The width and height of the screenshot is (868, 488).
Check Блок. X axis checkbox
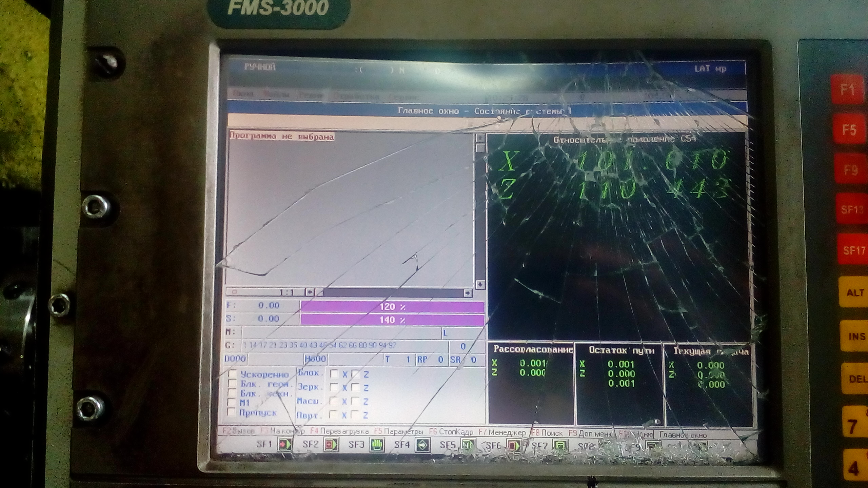pos(334,374)
